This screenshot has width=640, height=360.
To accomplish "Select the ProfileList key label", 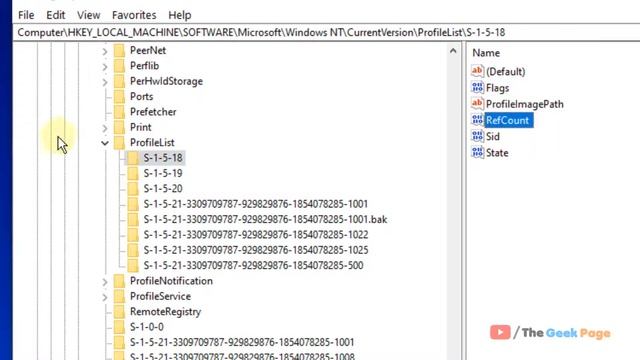I will 152,143.
